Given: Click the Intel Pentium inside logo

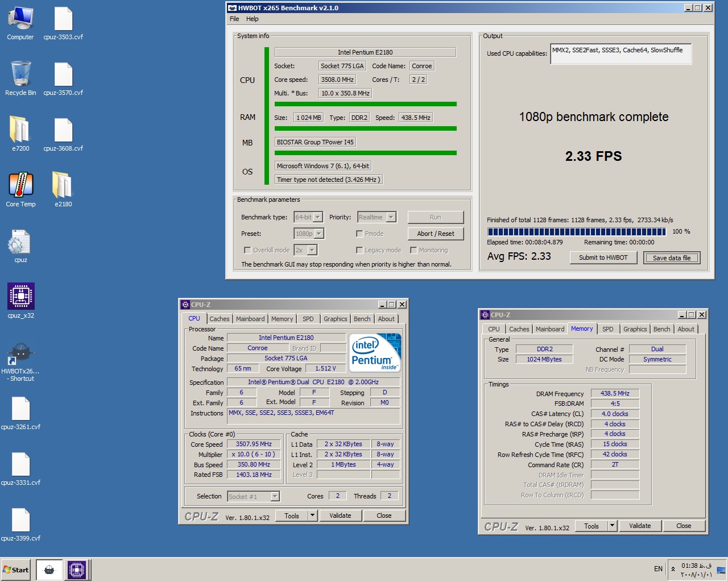Looking at the screenshot, I should tap(376, 353).
